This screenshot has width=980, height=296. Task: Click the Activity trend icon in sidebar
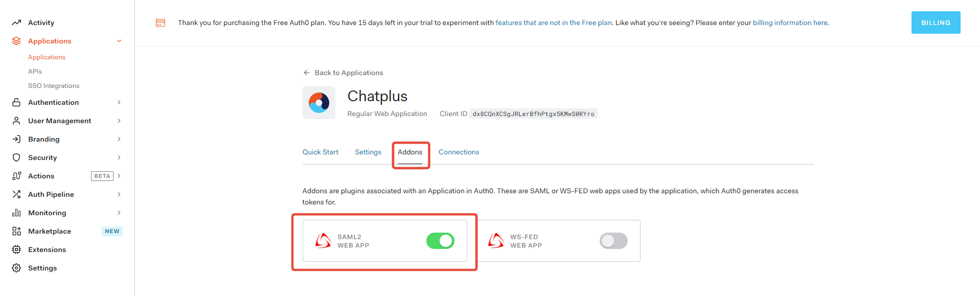[16, 22]
